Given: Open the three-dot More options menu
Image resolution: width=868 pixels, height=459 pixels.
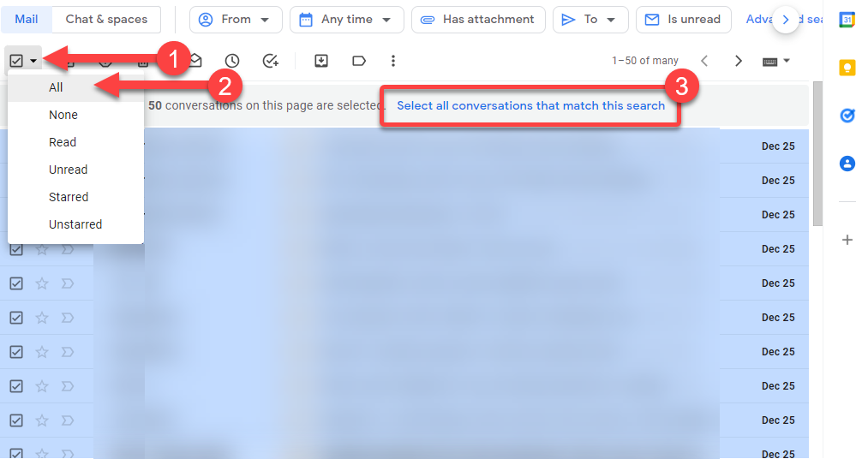Looking at the screenshot, I should (x=393, y=61).
